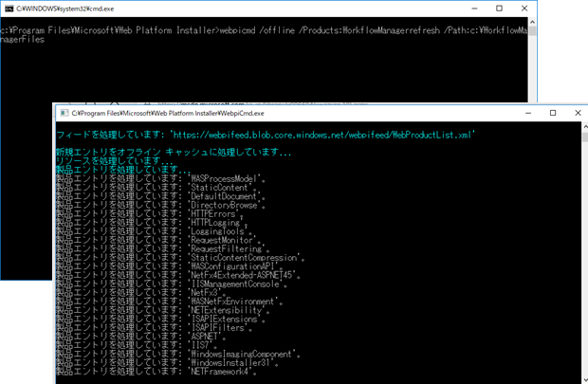Image resolution: width=588 pixels, height=384 pixels.
Task: Click the cyan リソースを処理しています line
Action: point(115,160)
